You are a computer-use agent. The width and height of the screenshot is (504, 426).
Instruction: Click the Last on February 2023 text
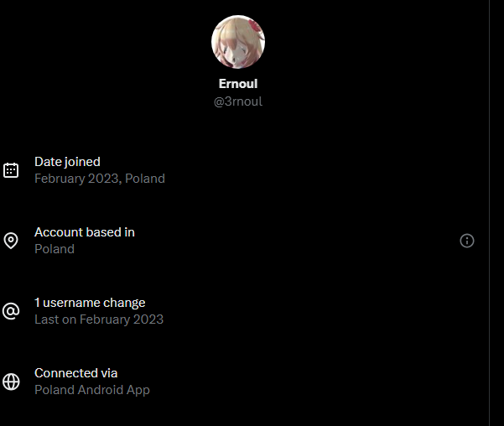coord(99,319)
